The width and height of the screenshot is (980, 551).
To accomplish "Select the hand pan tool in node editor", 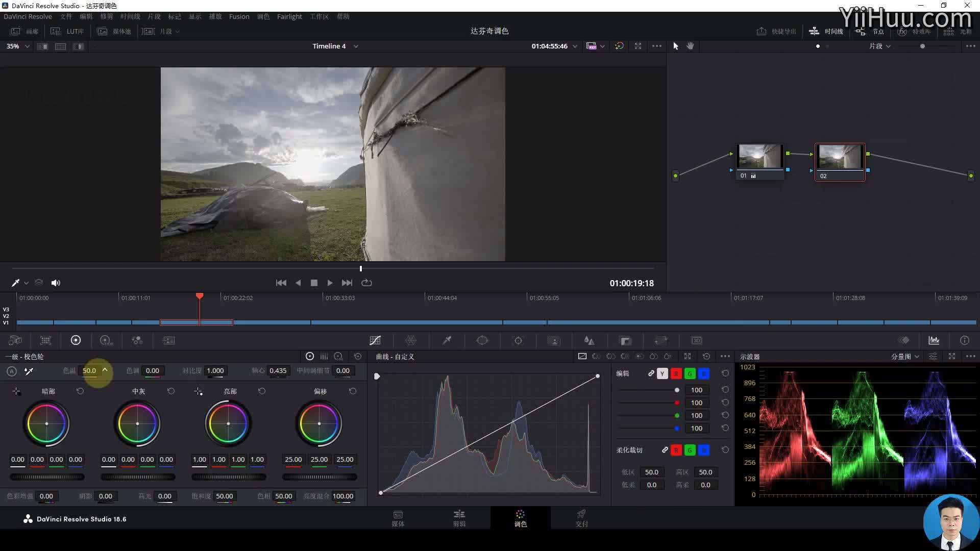I will (x=690, y=46).
